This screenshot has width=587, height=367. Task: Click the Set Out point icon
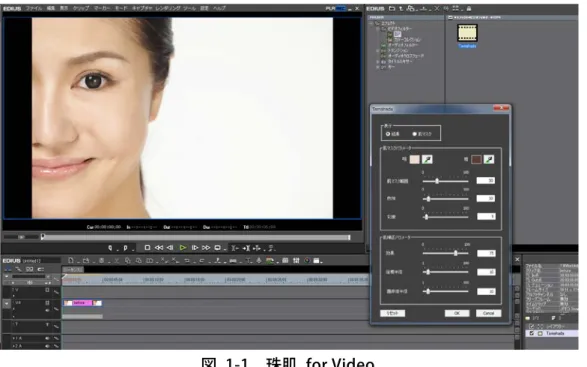pyautogui.click(x=125, y=248)
